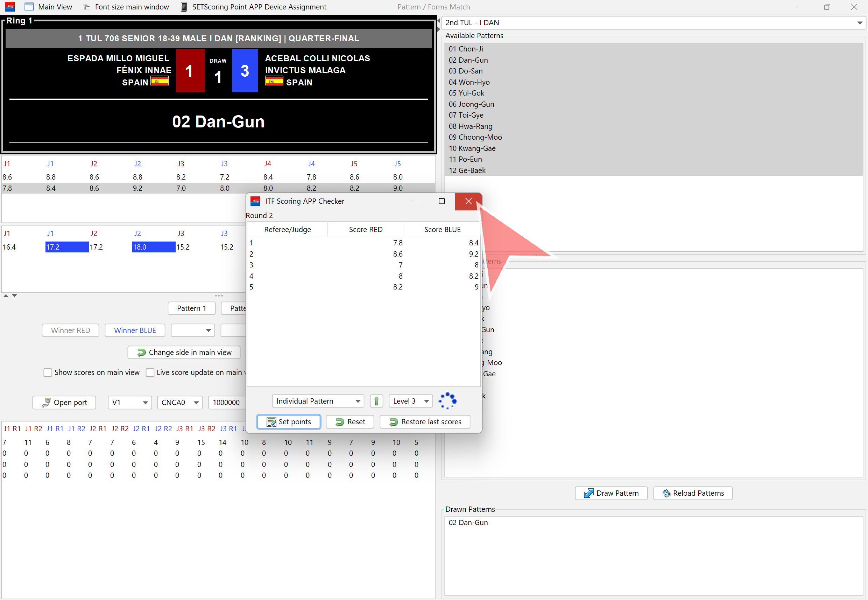The width and height of the screenshot is (868, 600).
Task: Click the green up-arrow button in the checker
Action: coord(376,401)
